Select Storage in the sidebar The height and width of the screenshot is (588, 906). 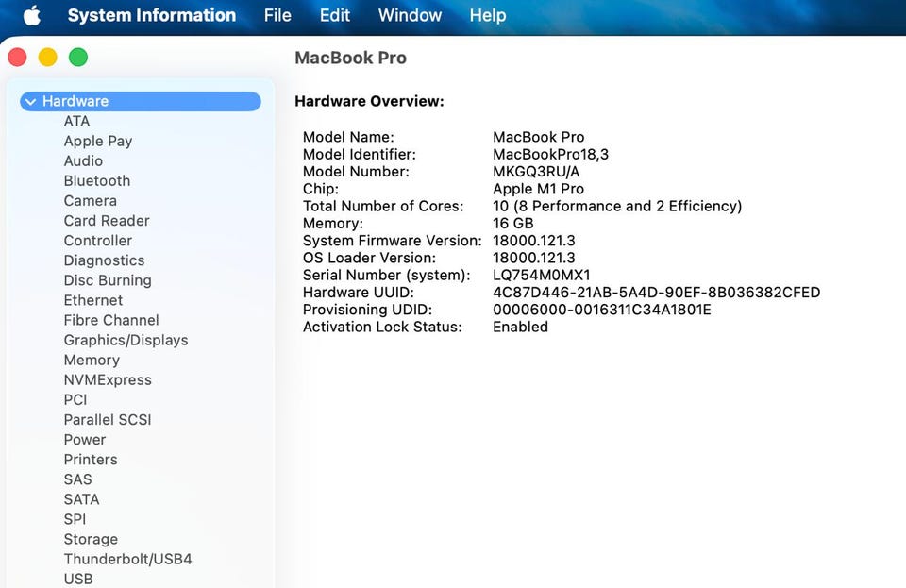(x=91, y=540)
